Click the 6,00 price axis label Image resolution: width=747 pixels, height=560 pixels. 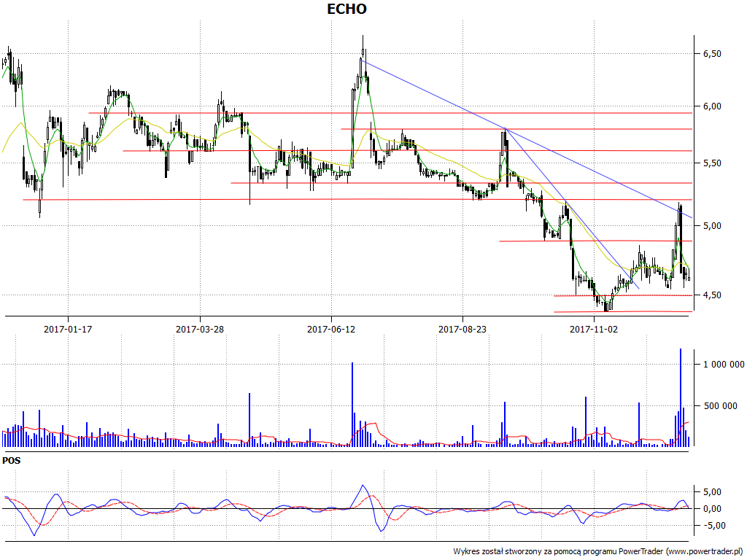click(x=712, y=106)
